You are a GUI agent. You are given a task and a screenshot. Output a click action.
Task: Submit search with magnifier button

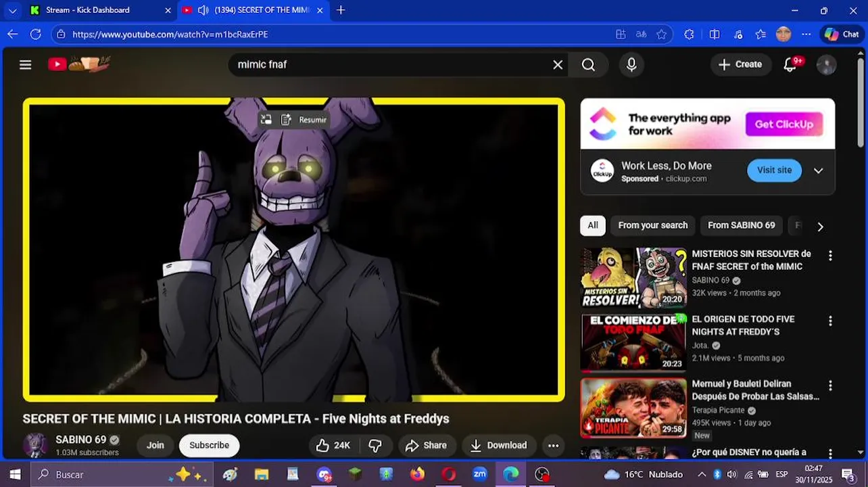point(588,64)
